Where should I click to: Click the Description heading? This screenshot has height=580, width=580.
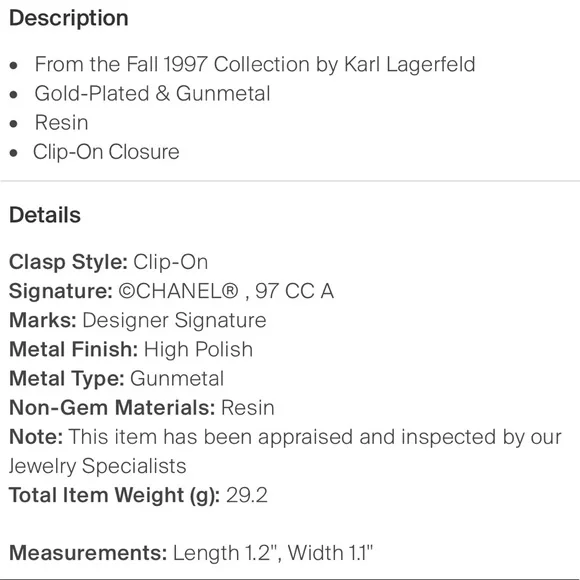[68, 18]
